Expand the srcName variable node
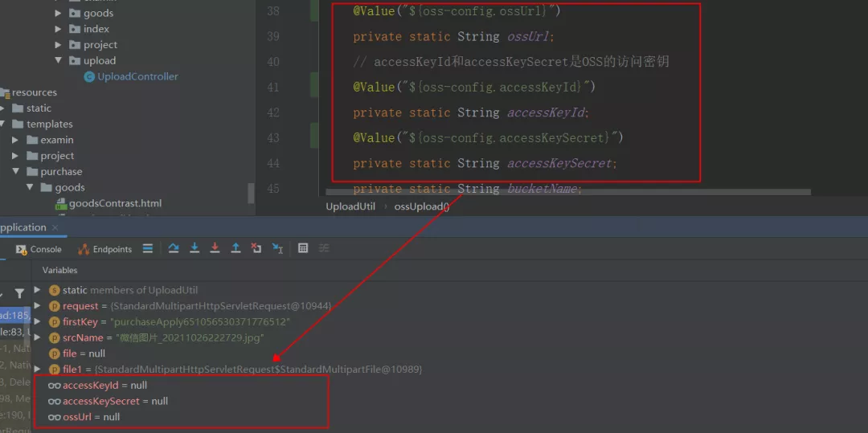The width and height of the screenshot is (868, 433). pyautogui.click(x=37, y=337)
